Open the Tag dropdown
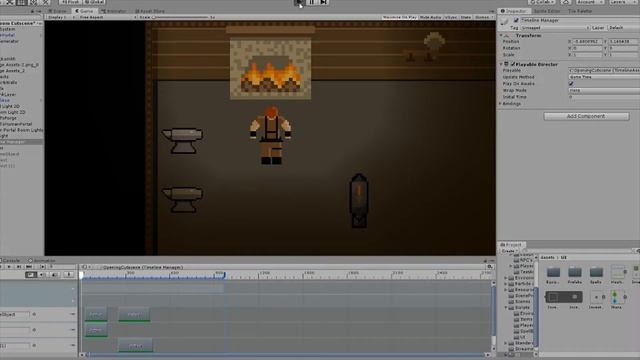 click(555, 28)
